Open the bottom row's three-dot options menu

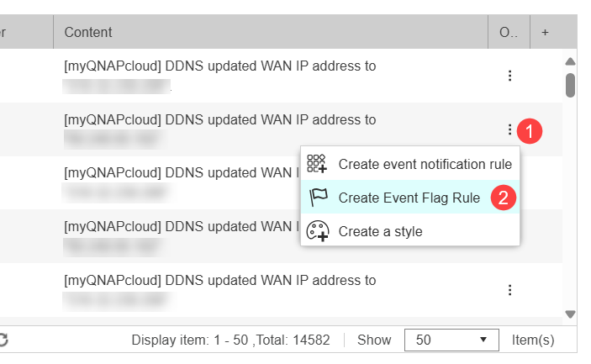[x=509, y=290]
